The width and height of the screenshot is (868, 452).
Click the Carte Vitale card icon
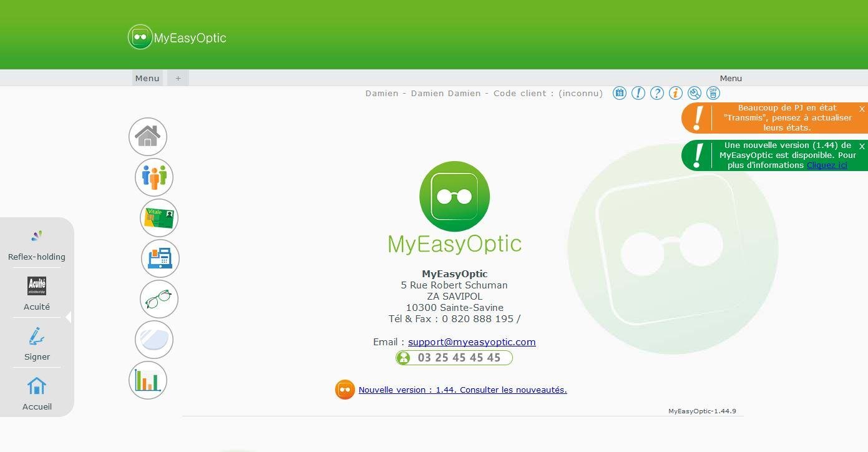tap(159, 218)
